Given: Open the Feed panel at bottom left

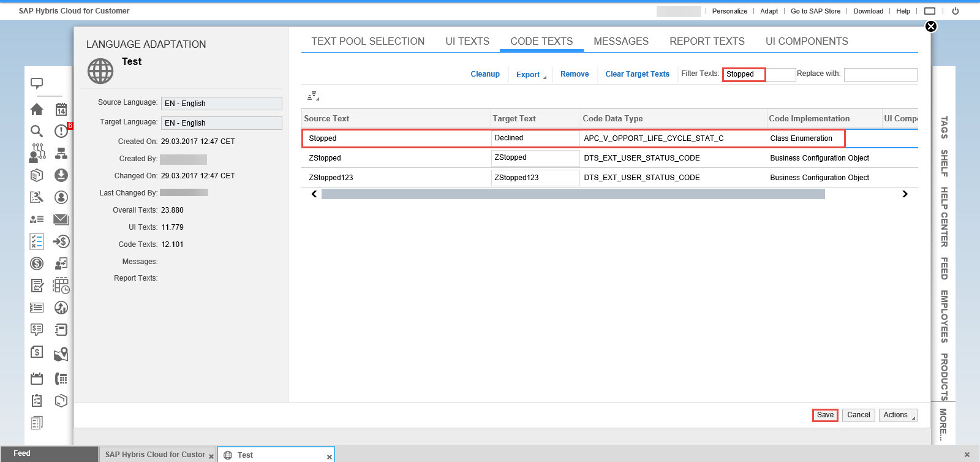Looking at the screenshot, I should [49, 453].
